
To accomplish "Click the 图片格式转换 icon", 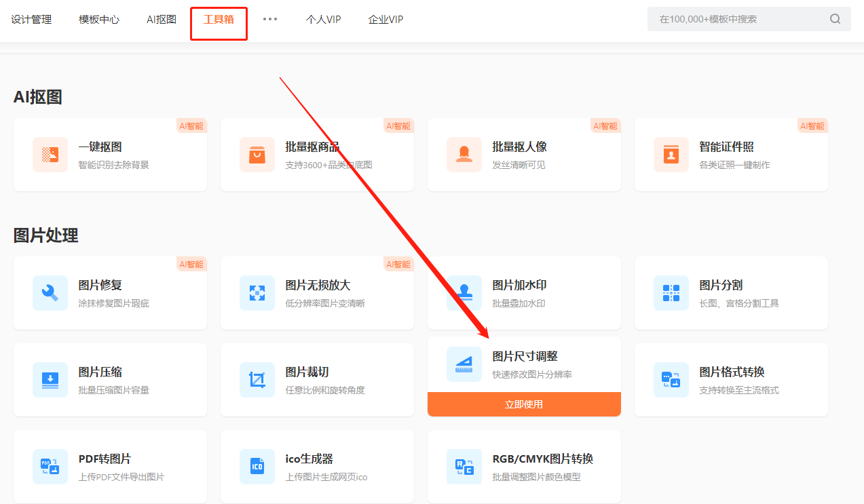I will 671,380.
